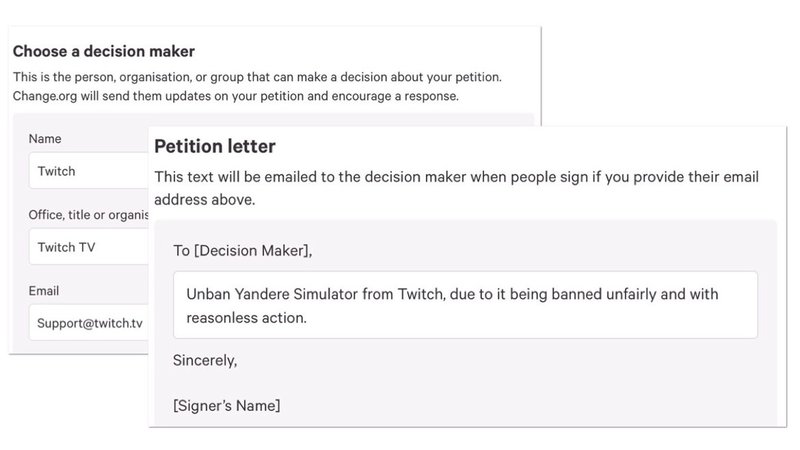Click the "To [Decision Maker]," salutation

coord(243,252)
